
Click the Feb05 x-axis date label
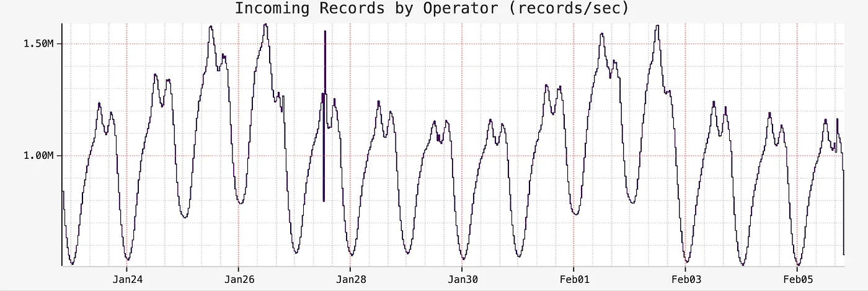click(x=797, y=280)
